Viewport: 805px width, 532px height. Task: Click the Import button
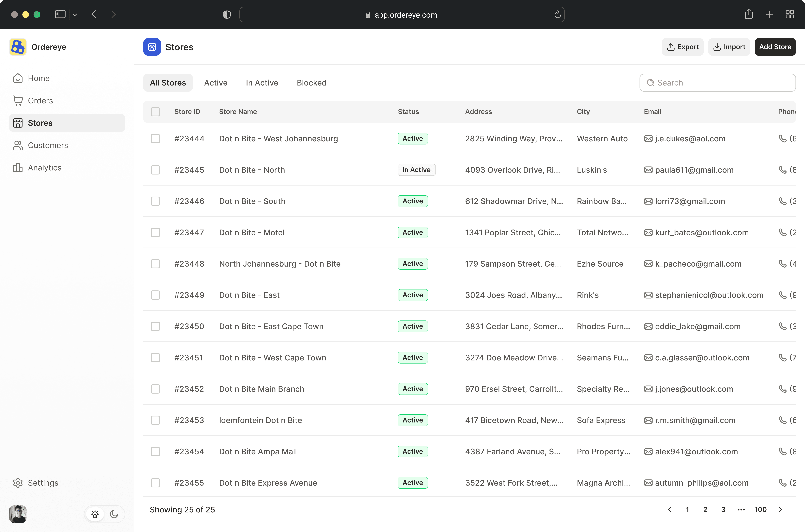(729, 47)
